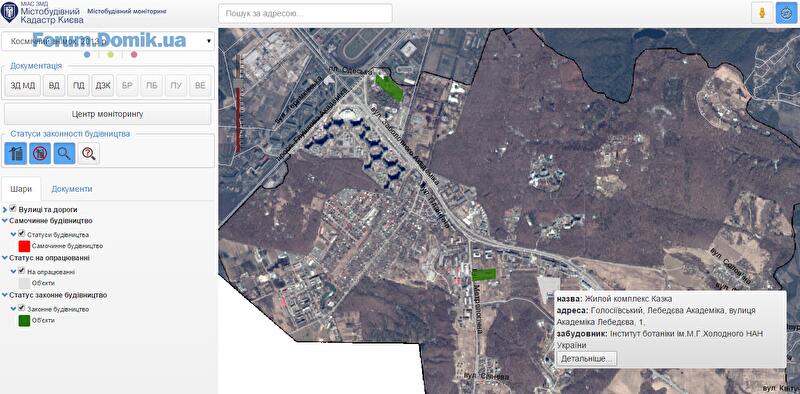Switch to the Документи tab
The width and height of the screenshot is (800, 394).
coord(71,189)
